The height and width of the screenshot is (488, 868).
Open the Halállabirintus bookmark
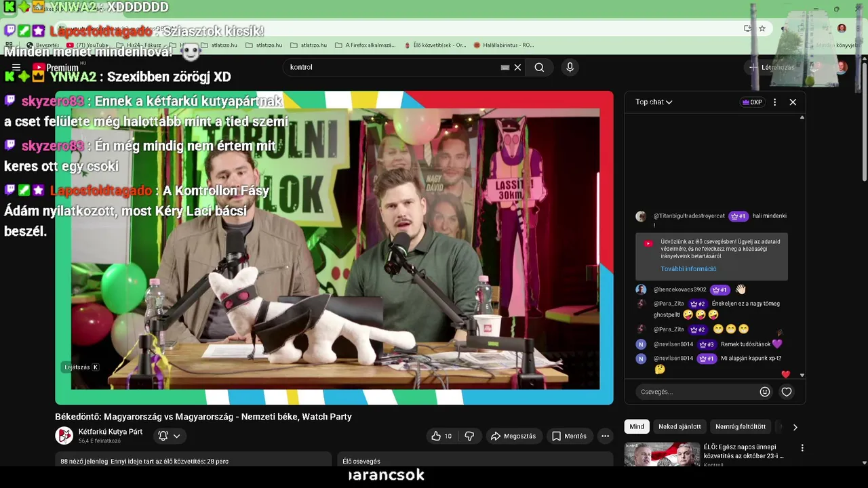(504, 45)
